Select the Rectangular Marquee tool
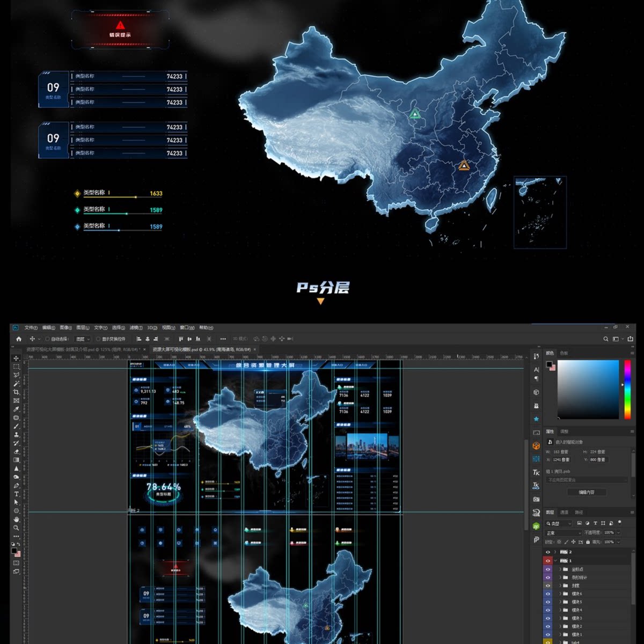 coord(16,367)
